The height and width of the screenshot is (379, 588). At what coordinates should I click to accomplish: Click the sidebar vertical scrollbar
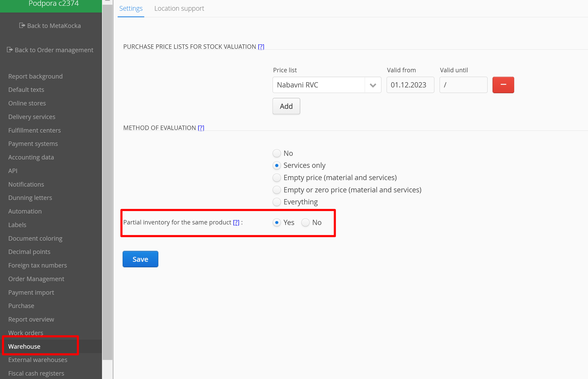coord(107,183)
